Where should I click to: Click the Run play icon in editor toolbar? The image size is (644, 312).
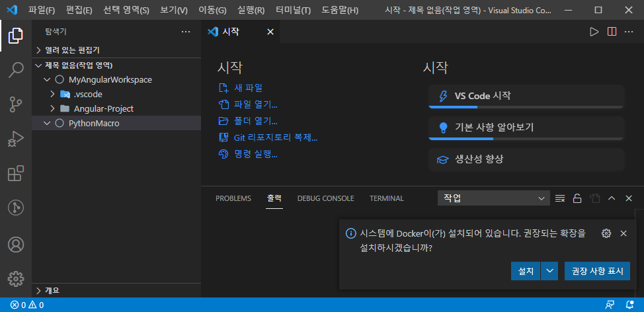[x=594, y=32]
